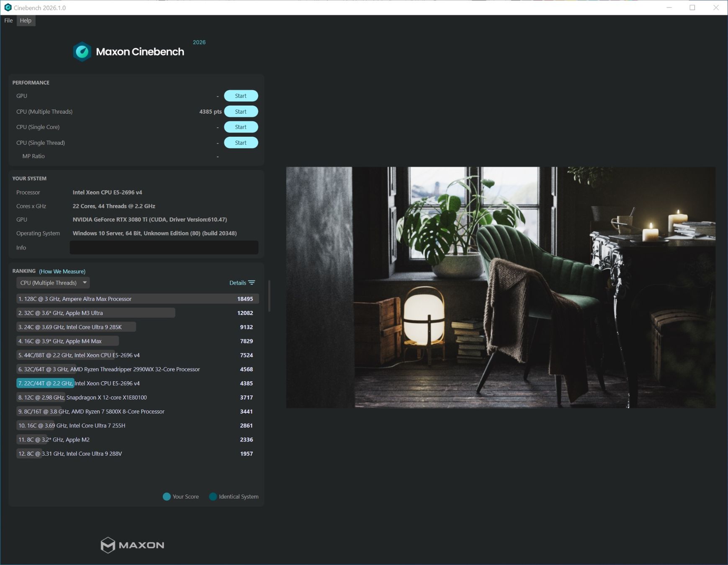This screenshot has height=565, width=728.
Task: Click the MP Ratio label
Action: (x=33, y=156)
